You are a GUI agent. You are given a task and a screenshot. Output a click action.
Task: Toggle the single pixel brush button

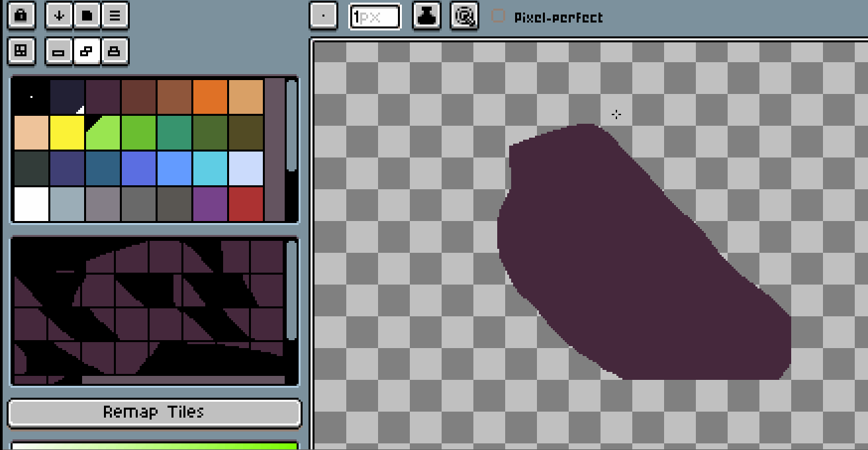[323, 15]
